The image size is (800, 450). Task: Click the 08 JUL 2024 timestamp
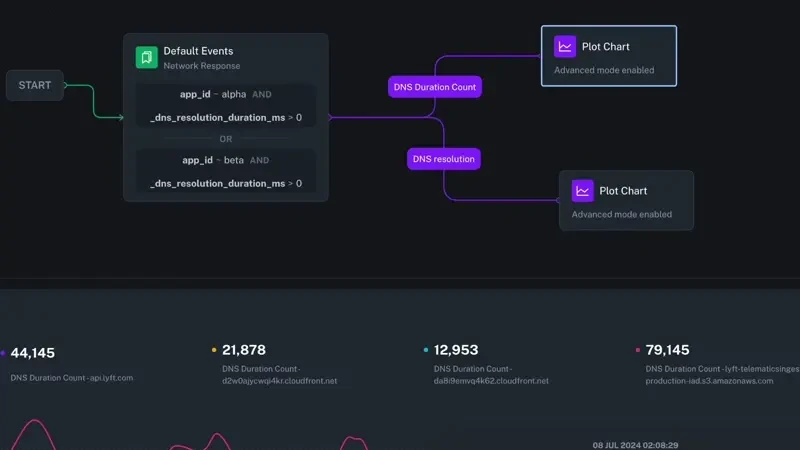[636, 444]
